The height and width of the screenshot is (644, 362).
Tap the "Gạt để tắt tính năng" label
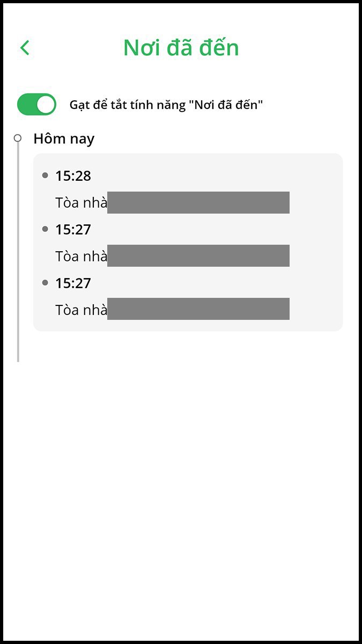pyautogui.click(x=166, y=105)
